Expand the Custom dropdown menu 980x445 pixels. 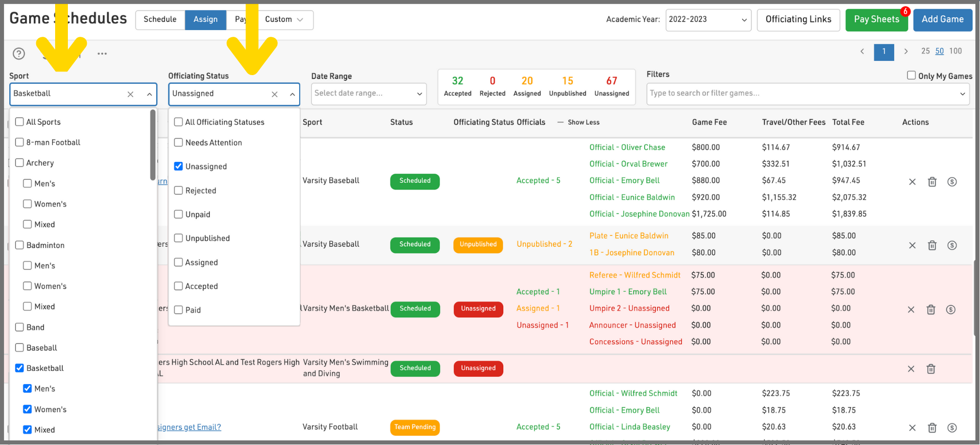click(284, 20)
